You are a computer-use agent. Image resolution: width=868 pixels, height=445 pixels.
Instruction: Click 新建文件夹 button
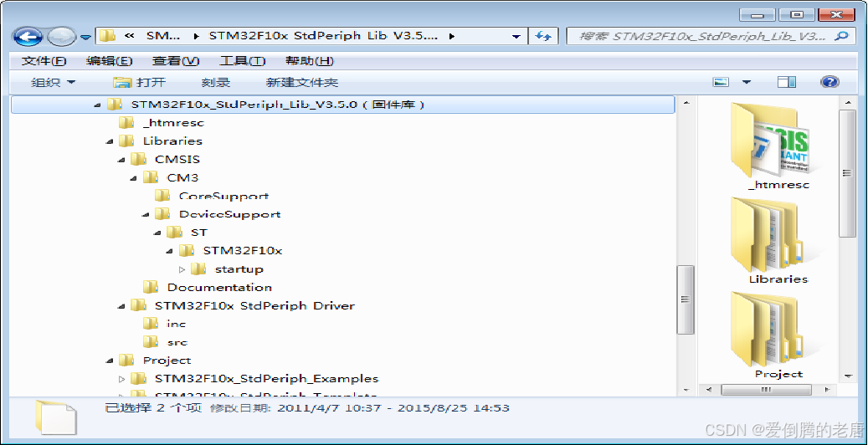301,83
